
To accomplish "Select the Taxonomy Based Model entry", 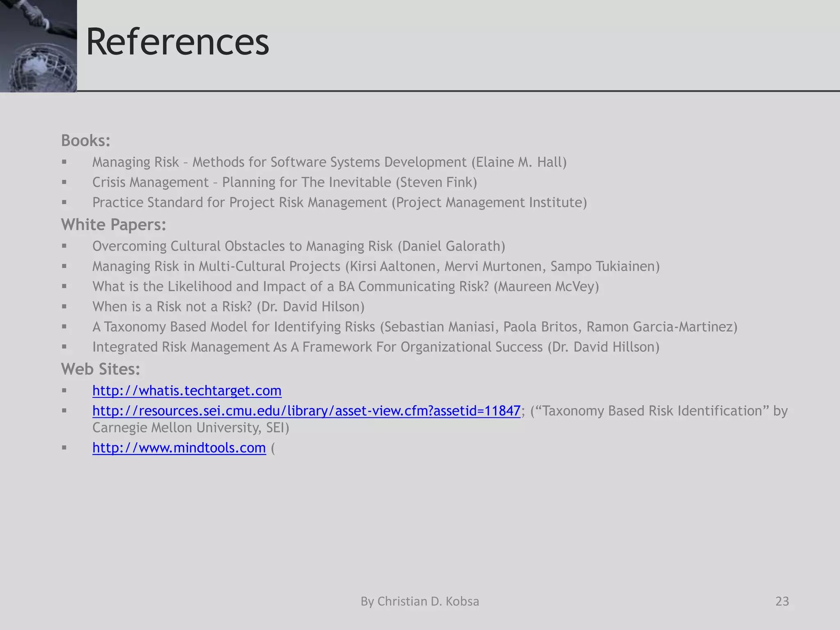I will [414, 326].
